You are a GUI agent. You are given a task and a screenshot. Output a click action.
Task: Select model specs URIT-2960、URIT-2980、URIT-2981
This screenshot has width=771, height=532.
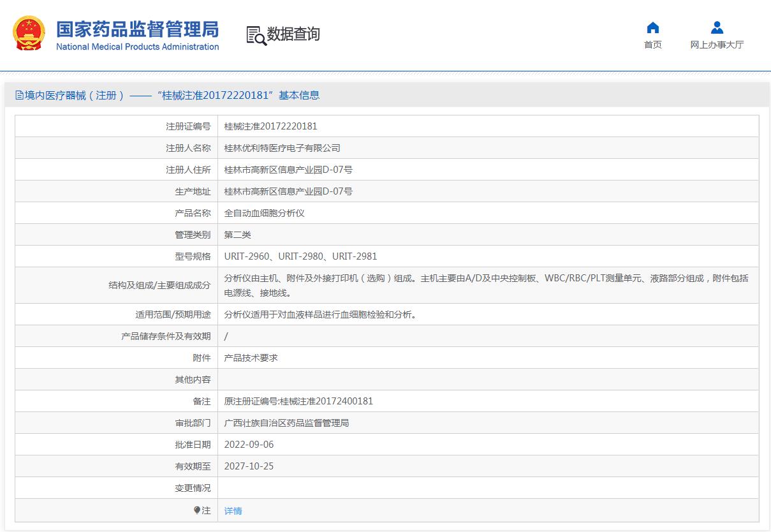click(300, 256)
